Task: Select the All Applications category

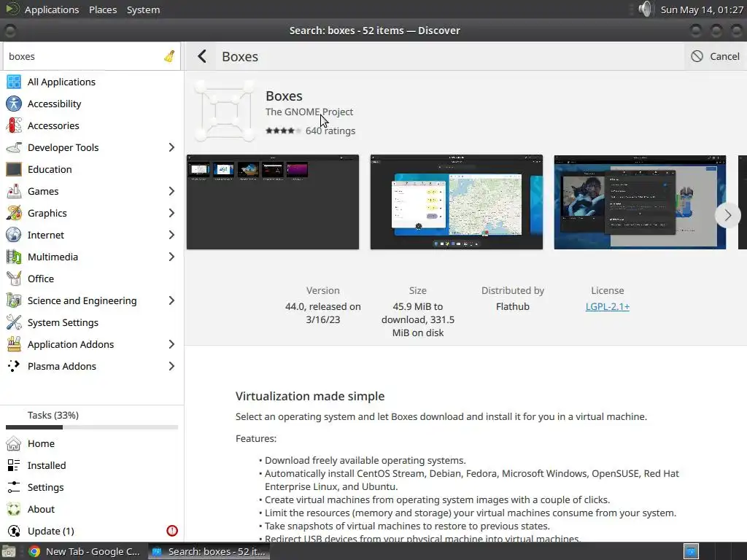Action: point(92,82)
